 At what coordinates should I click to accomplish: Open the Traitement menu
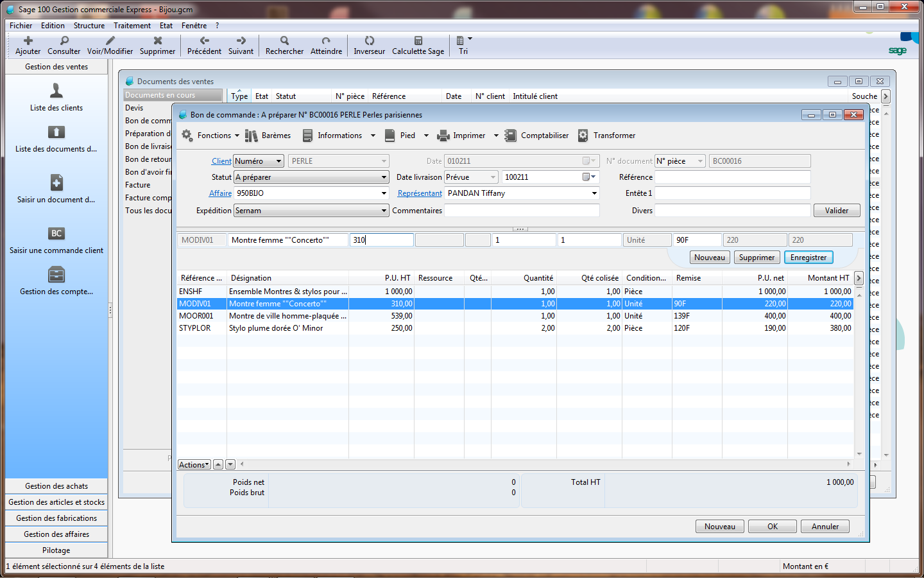[132, 26]
